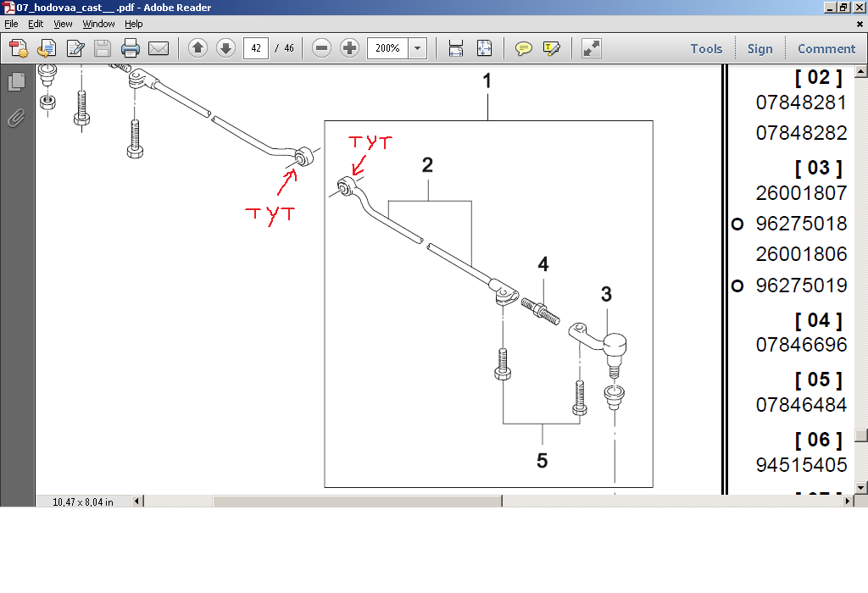Toggle read mode expand icon
The height and width of the screenshot is (593, 868).
(592, 48)
